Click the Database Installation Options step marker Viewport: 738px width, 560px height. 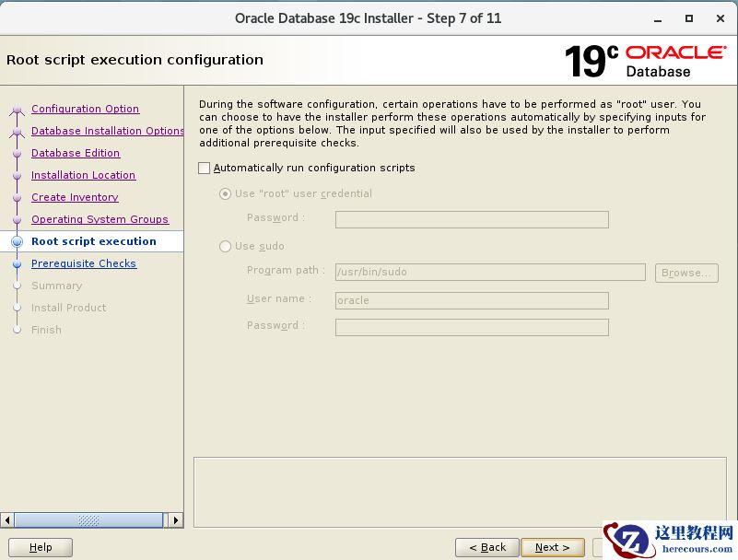pyautogui.click(x=18, y=133)
